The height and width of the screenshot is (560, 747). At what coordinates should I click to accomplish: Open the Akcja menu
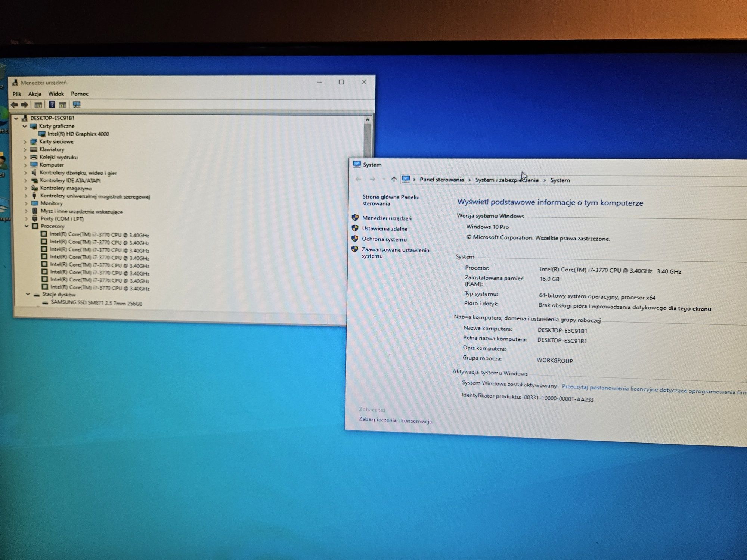pyautogui.click(x=35, y=94)
